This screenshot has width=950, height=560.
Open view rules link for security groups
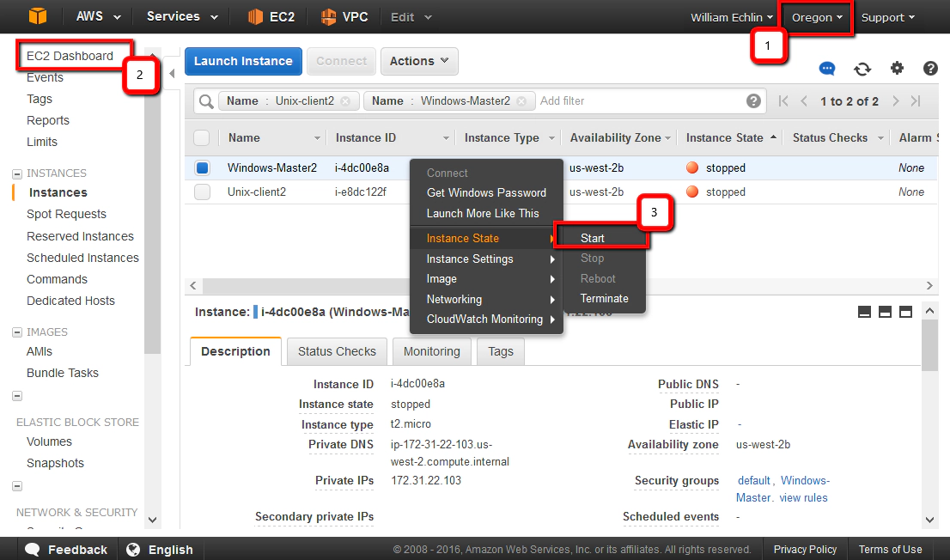click(x=803, y=497)
